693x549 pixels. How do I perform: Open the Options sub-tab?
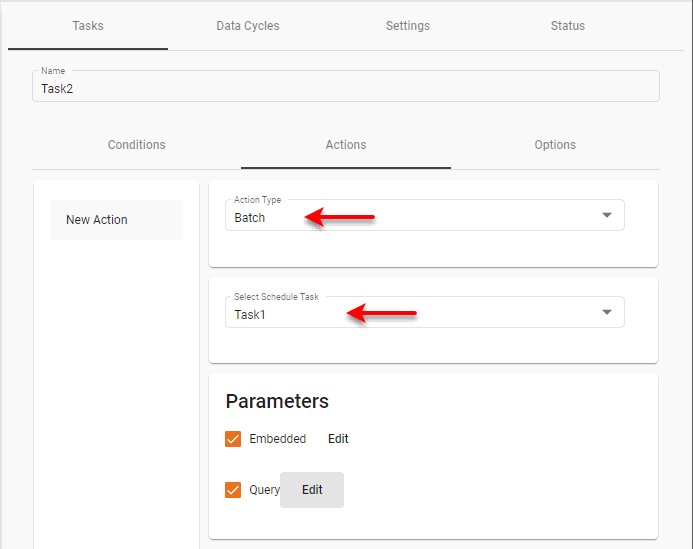pos(555,145)
